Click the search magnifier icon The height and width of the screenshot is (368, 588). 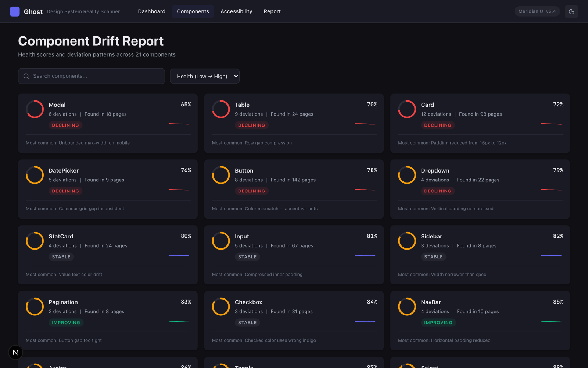coord(26,76)
